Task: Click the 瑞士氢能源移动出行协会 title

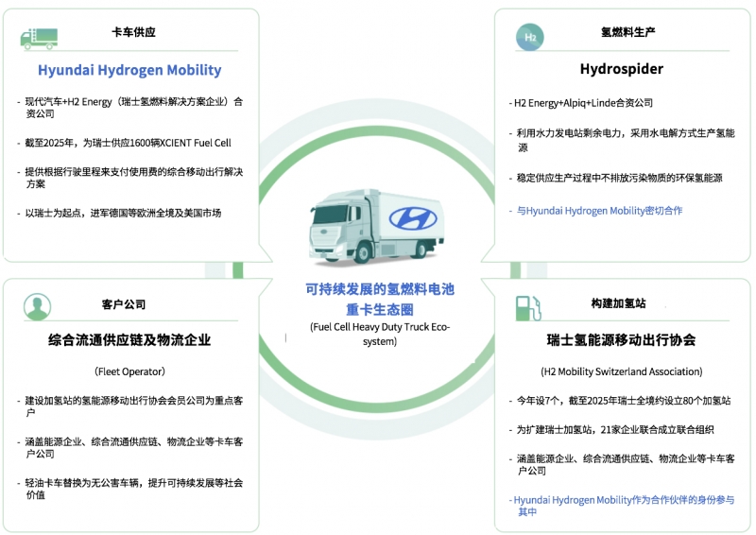Action: (621, 340)
